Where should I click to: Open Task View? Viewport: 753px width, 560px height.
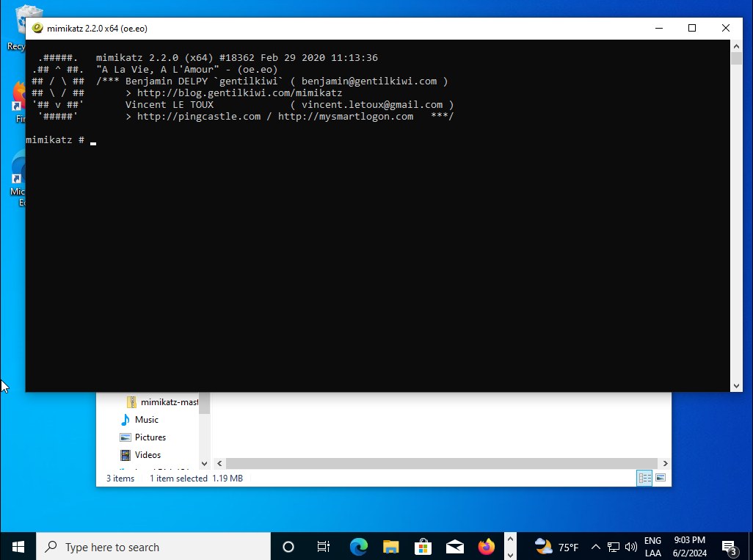pos(323,546)
